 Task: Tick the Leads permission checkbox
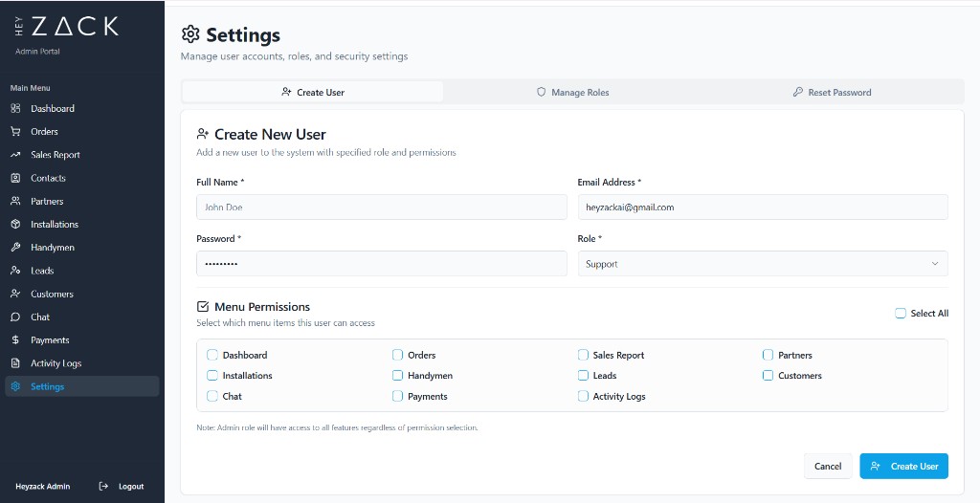tap(583, 376)
